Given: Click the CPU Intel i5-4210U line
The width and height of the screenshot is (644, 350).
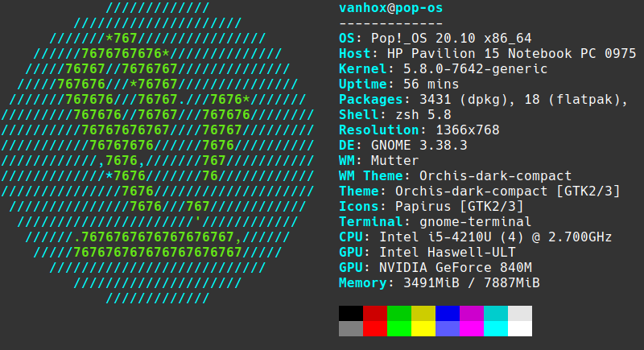Looking at the screenshot, I should point(475,237).
